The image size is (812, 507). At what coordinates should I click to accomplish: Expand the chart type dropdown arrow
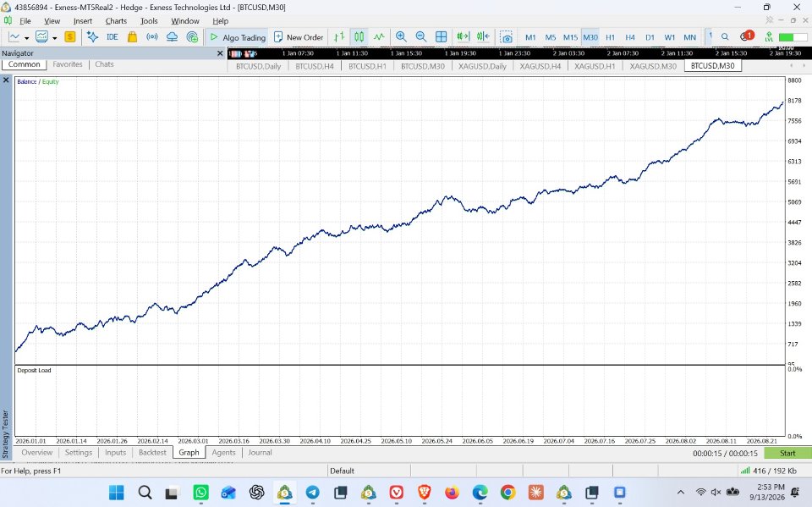coord(26,37)
